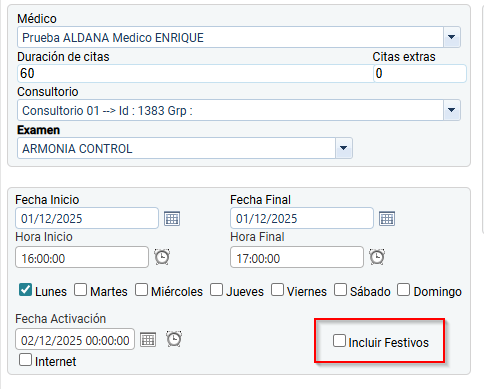The image size is (484, 389).
Task: Click the Hora Final label
Action: pos(257,237)
